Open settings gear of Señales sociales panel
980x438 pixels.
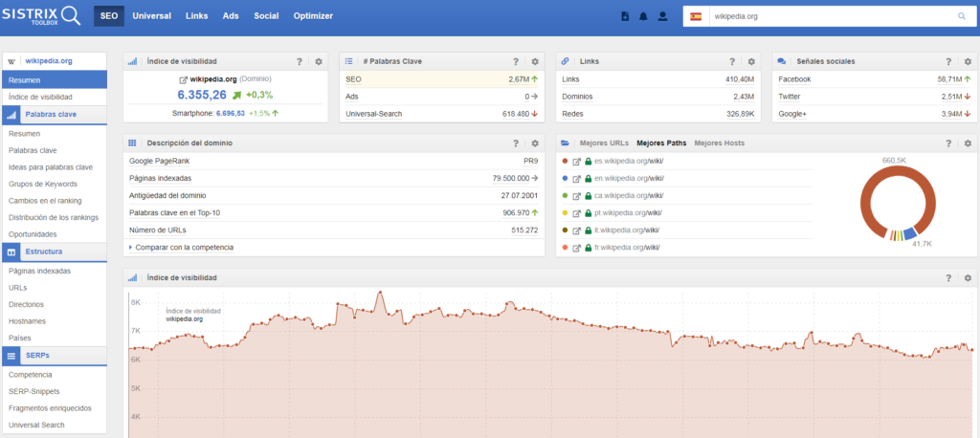968,62
